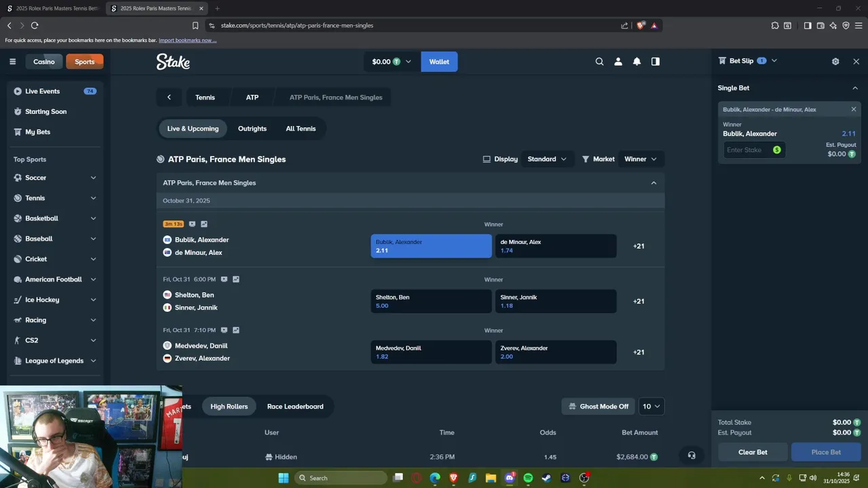Select Zverev, Alexander 2.00 odds
868x488 pixels.
pos(556,352)
